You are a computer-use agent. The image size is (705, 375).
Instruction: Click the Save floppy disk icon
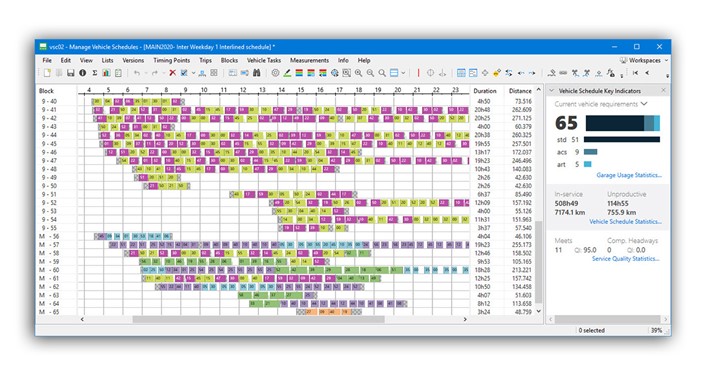coord(71,73)
